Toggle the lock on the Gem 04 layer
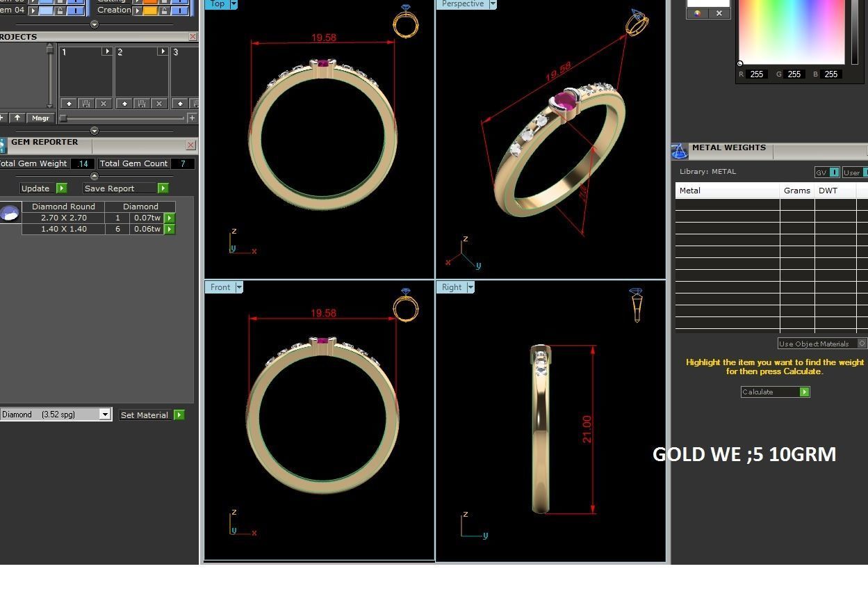 (60, 10)
